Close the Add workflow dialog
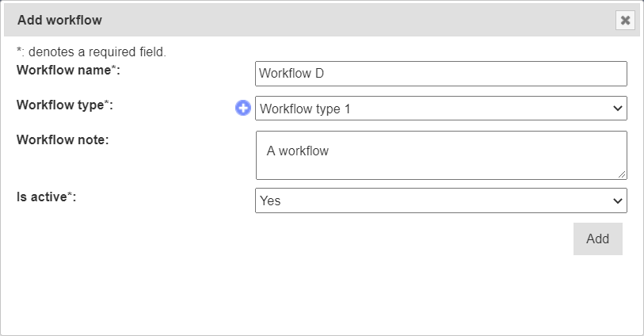The image size is (644, 336). click(x=625, y=21)
